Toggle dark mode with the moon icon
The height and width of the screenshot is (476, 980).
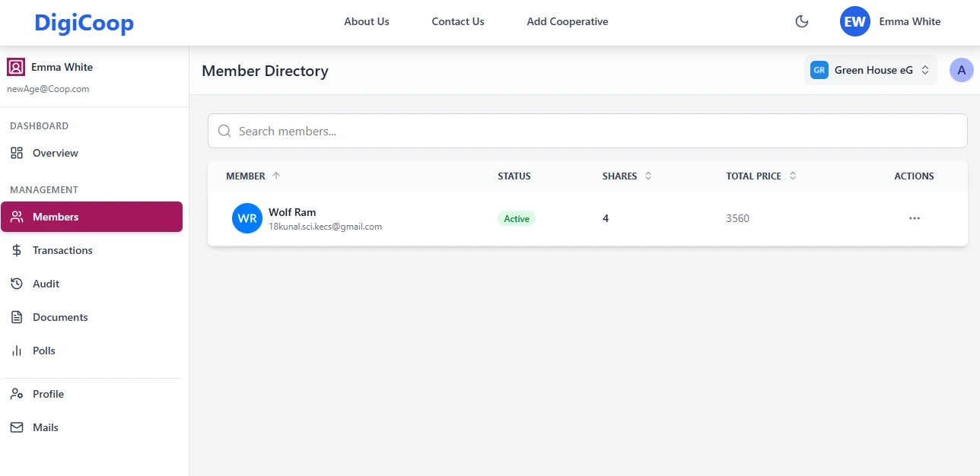[801, 21]
